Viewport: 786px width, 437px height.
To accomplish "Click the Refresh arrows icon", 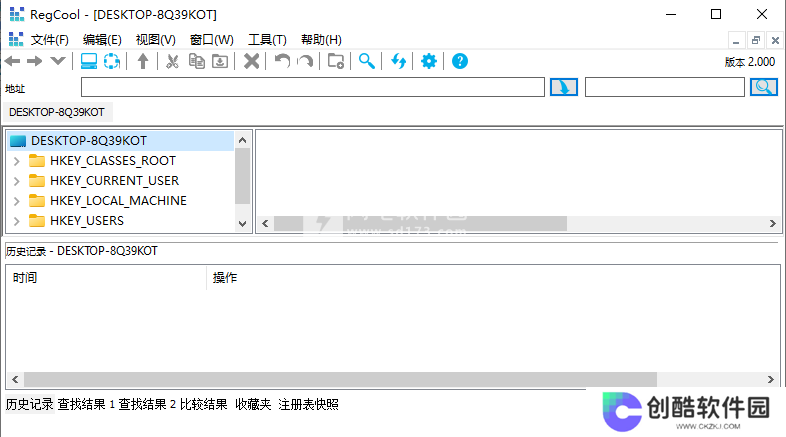I will point(399,61).
